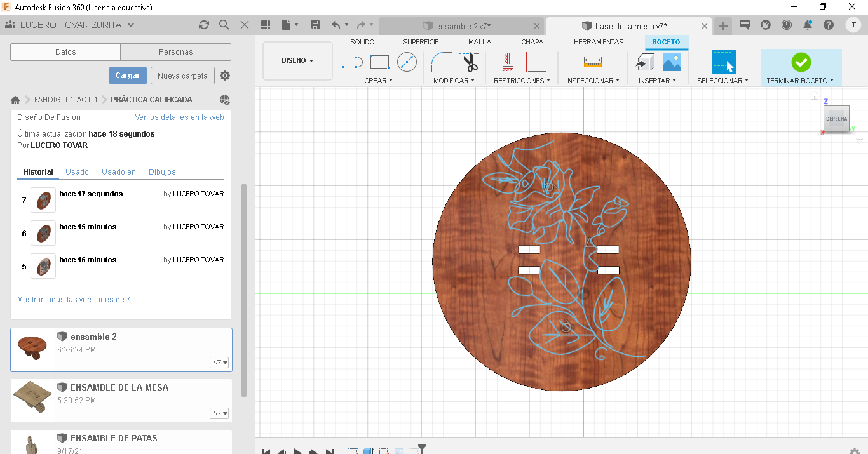Open the Dibujos tab
Screen dimensions: 868x454
point(162,172)
